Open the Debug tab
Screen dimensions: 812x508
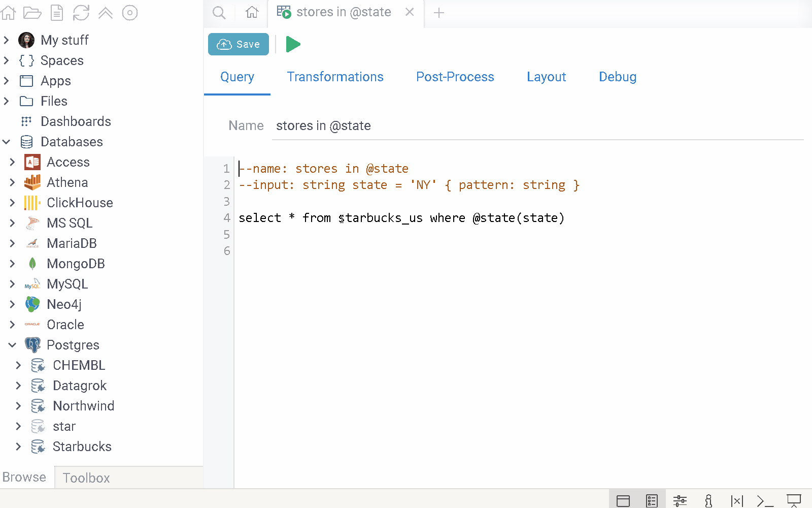coord(617,77)
